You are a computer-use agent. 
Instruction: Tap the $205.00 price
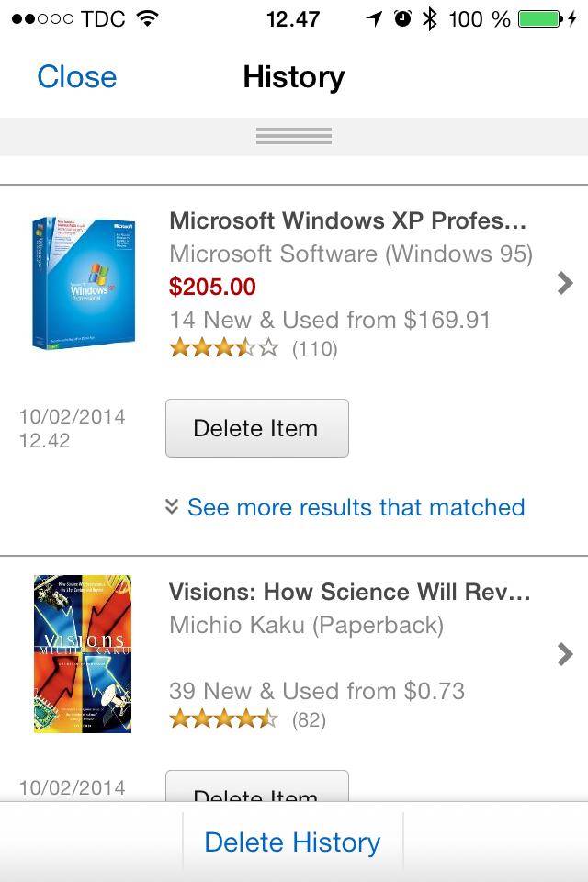[212, 287]
